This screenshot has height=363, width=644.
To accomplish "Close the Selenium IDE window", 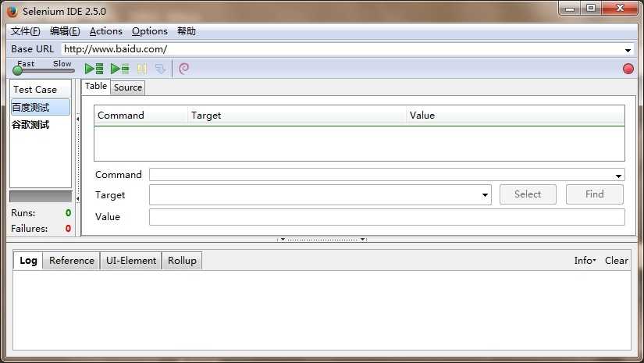I will (x=620, y=9).
